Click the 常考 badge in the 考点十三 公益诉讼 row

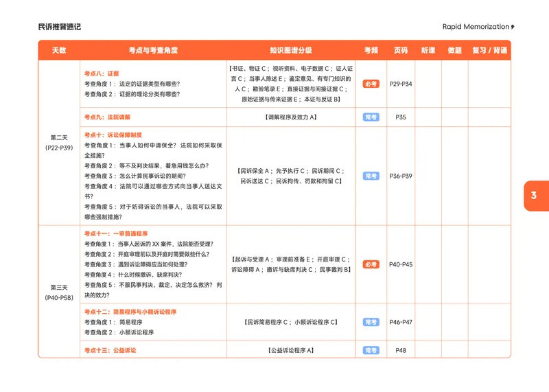point(371,350)
